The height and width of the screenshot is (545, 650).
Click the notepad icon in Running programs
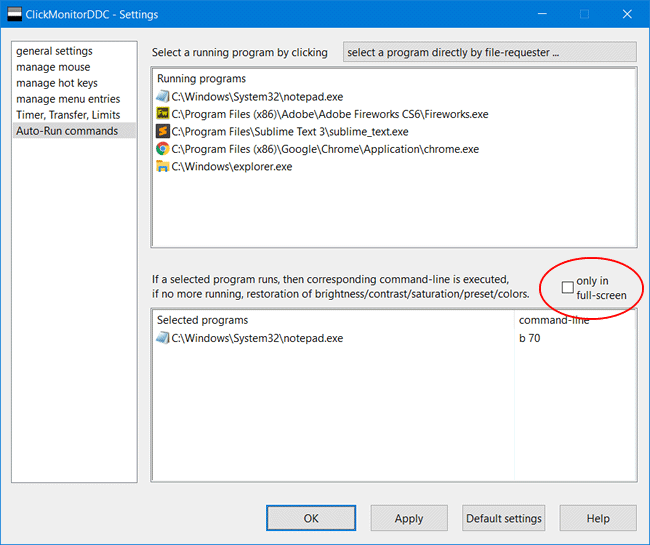pos(163,96)
